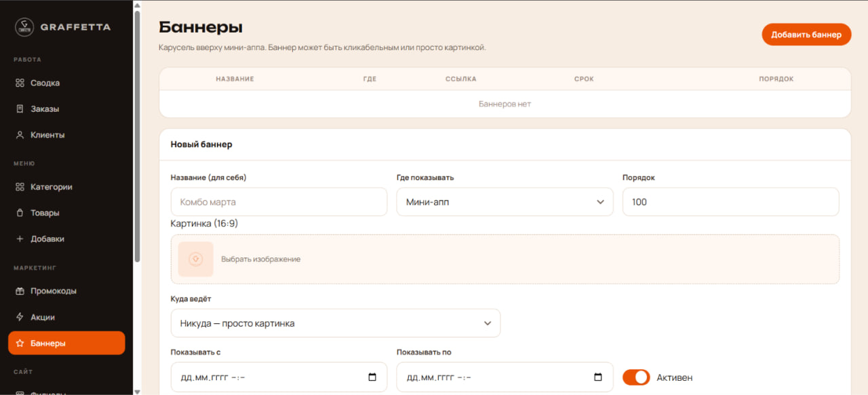Viewport: 868px width, 395px height.
Task: Click the Баннеры star icon
Action: [20, 344]
